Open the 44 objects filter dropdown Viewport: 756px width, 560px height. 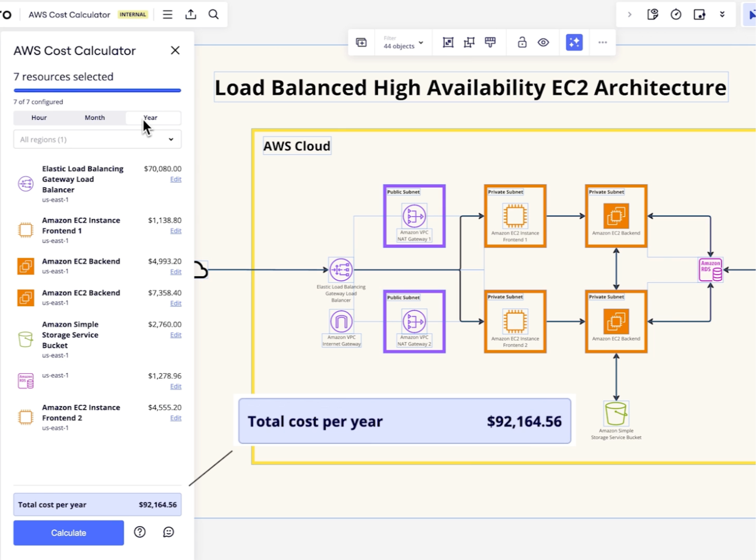[403, 43]
